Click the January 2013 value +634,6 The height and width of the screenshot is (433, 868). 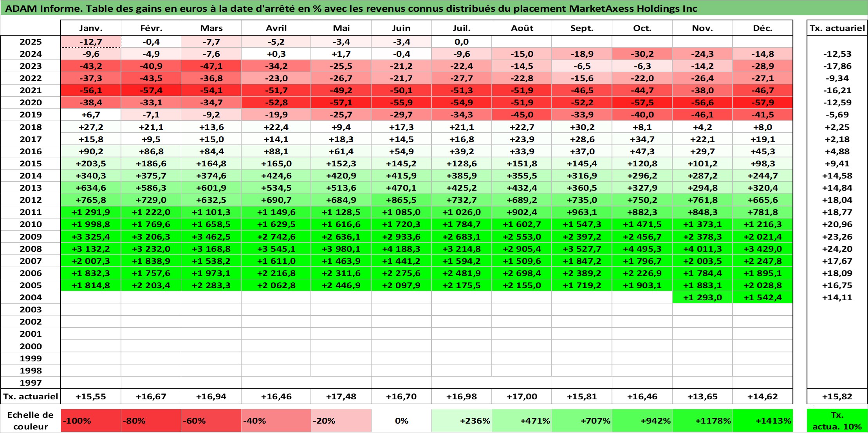coord(91,188)
